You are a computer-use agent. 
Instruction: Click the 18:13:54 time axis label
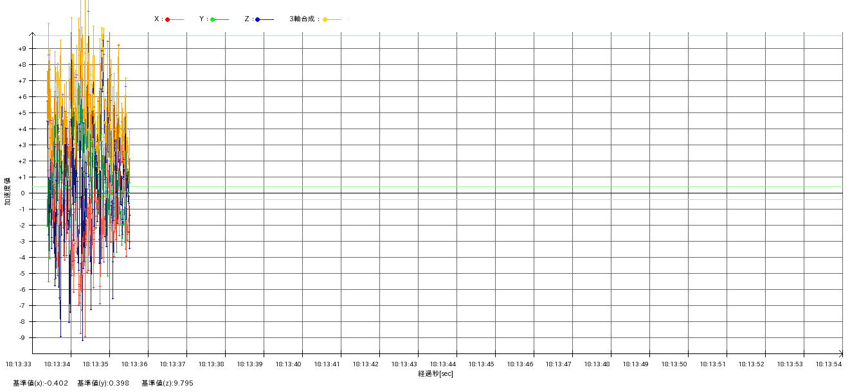[829, 364]
